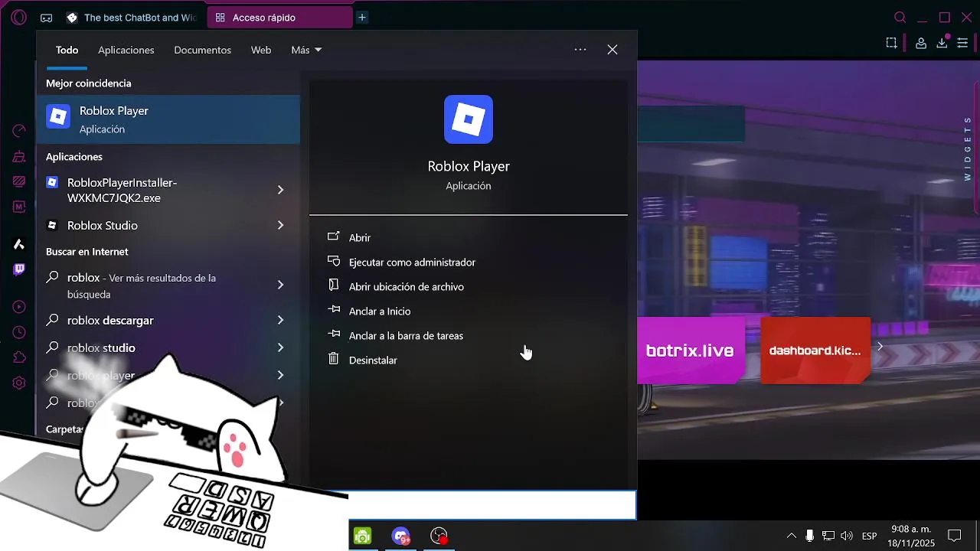This screenshot has width=980, height=551.
Task: Expand roblox studio suggestion chevron
Action: [x=280, y=347]
